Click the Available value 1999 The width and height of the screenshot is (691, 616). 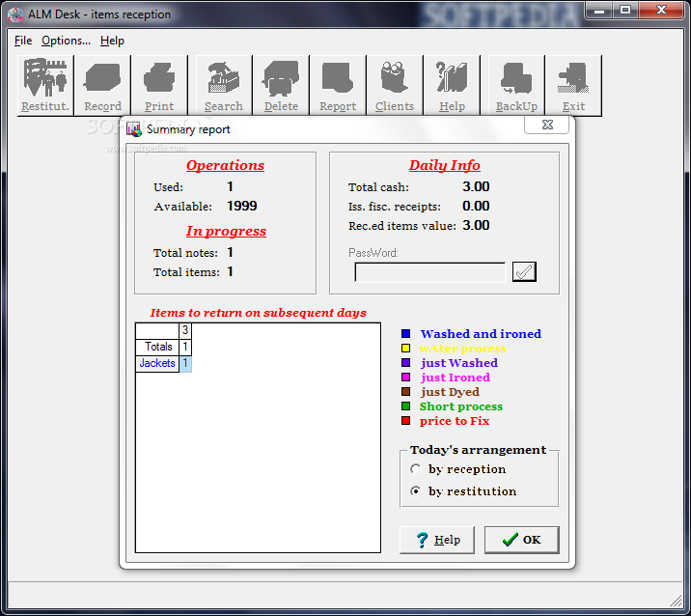tap(242, 206)
